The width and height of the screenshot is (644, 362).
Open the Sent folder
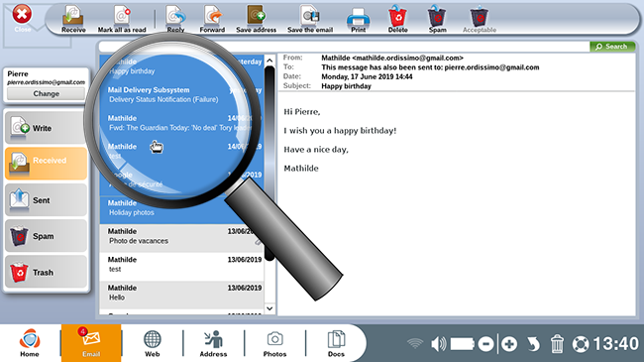coord(46,200)
